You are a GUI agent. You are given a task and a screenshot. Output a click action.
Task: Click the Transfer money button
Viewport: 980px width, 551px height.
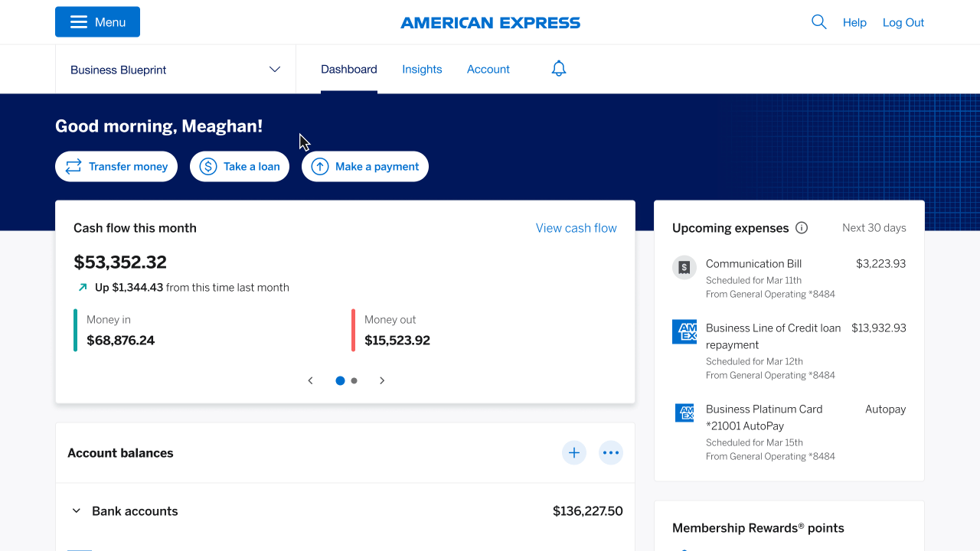116,166
